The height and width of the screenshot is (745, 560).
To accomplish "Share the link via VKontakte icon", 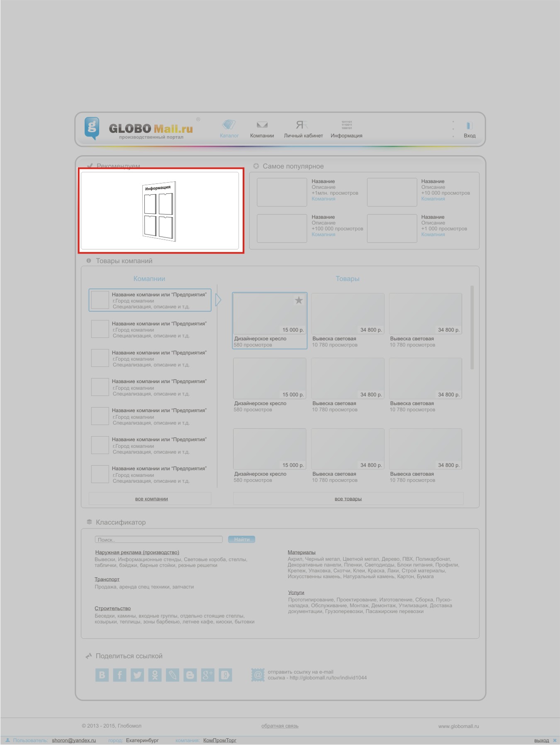I will pyautogui.click(x=102, y=675).
